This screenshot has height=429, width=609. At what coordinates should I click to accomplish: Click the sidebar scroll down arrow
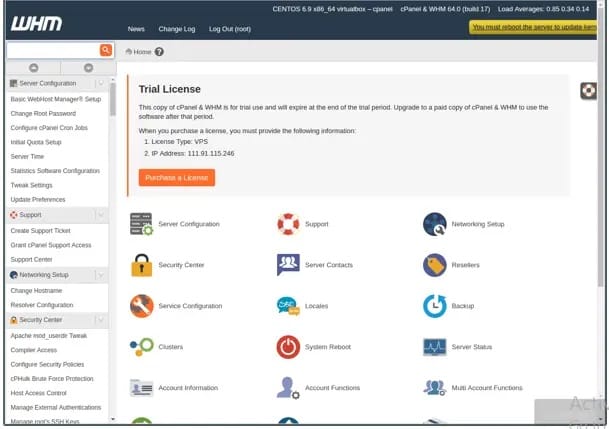coord(113,419)
